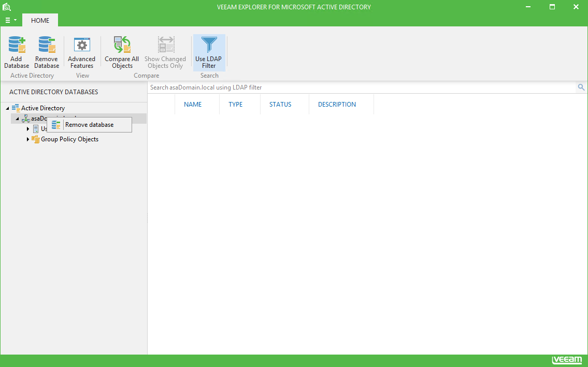
Task: Open the main application menu button
Action: (x=10, y=20)
